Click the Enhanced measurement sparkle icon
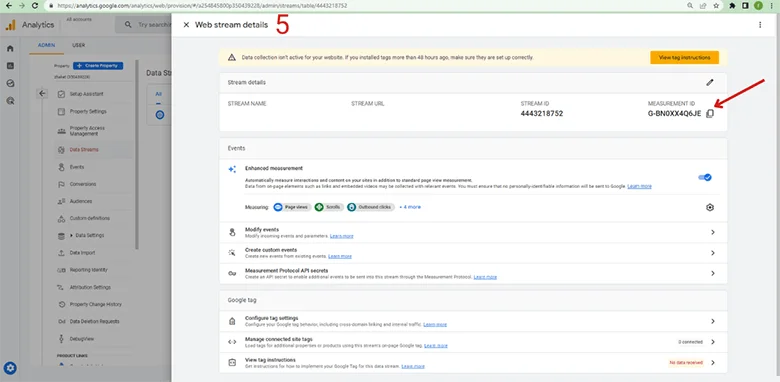The width and height of the screenshot is (780, 382). click(x=232, y=169)
